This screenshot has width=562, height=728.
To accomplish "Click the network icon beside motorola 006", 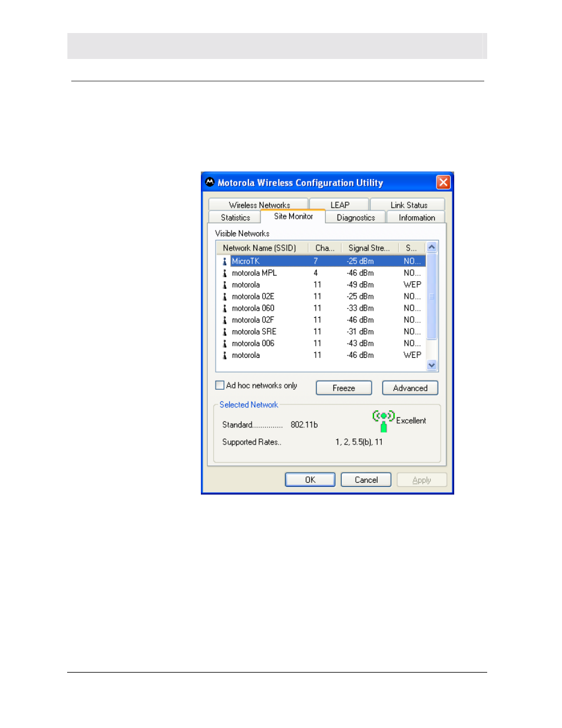I will (x=224, y=344).
